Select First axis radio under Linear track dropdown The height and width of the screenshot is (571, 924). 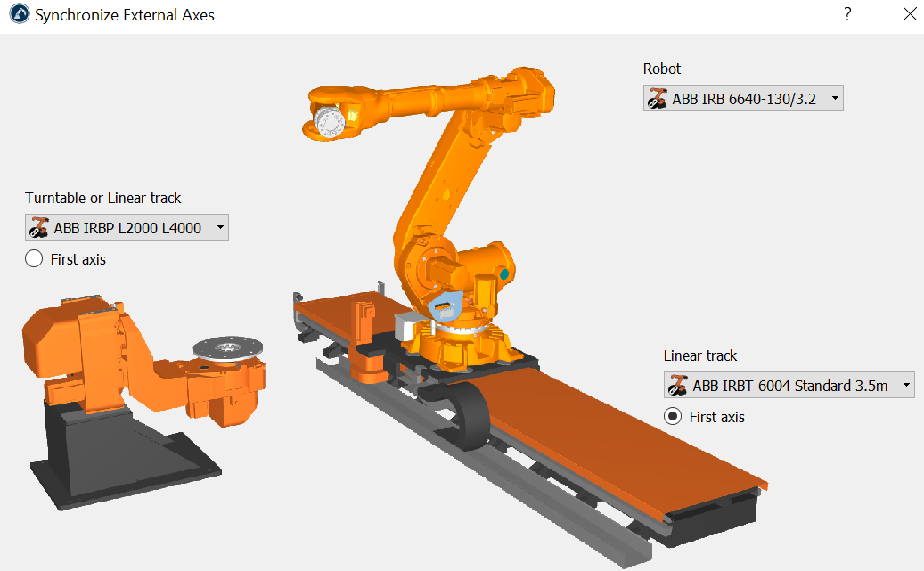(x=674, y=417)
